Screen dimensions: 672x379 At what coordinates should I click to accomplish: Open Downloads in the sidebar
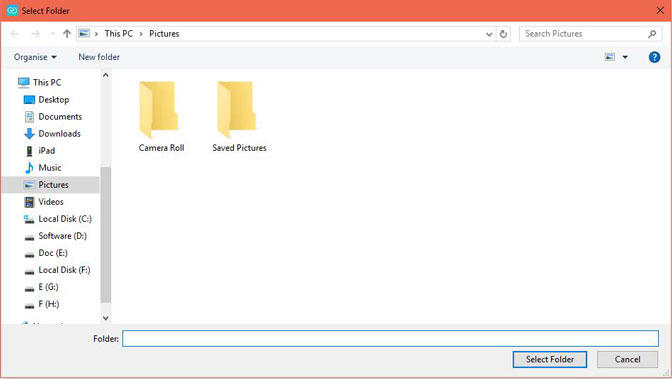click(59, 134)
